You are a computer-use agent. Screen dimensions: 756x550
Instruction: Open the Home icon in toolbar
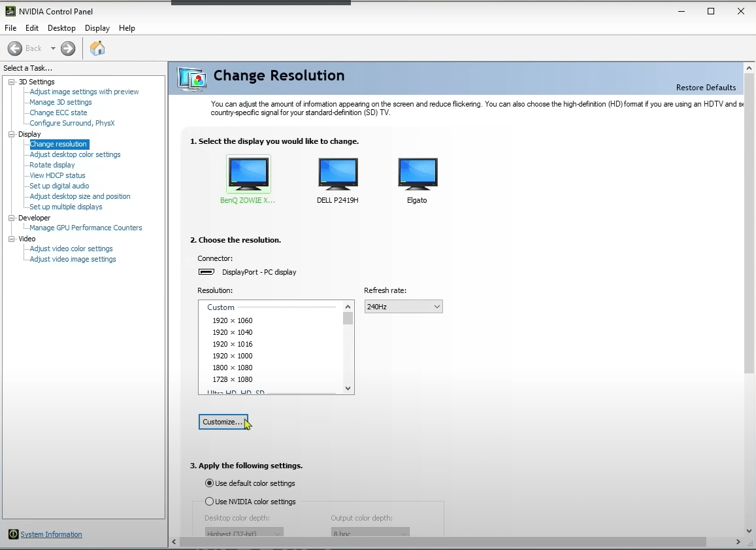[97, 48]
